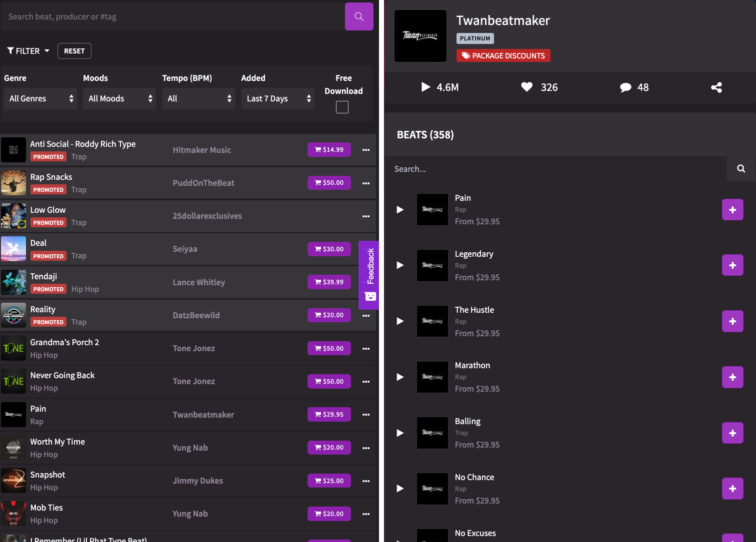Open more options for Reality beat
The image size is (756, 542).
click(x=366, y=315)
